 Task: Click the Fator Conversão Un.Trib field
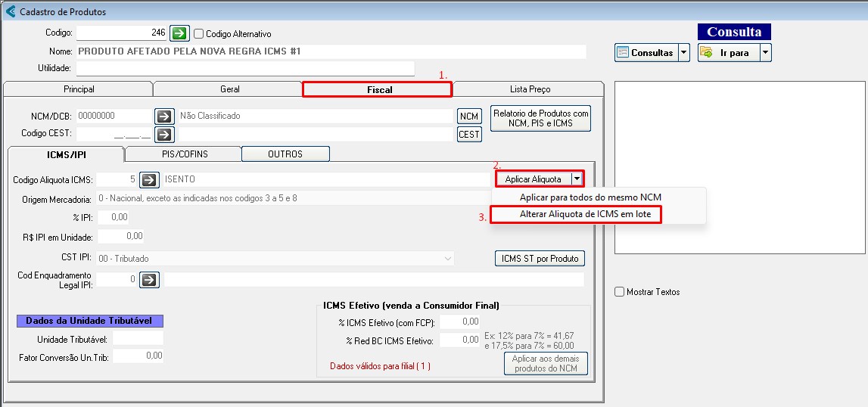click(138, 356)
